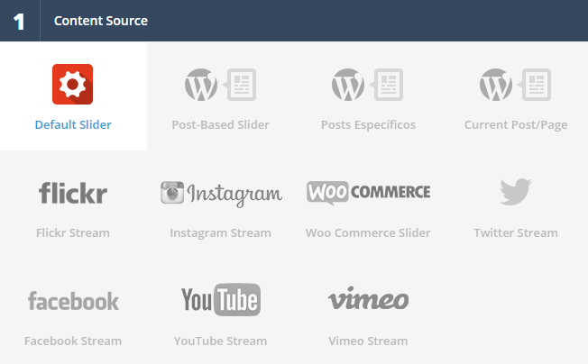Choose the flickr logo

(73, 193)
